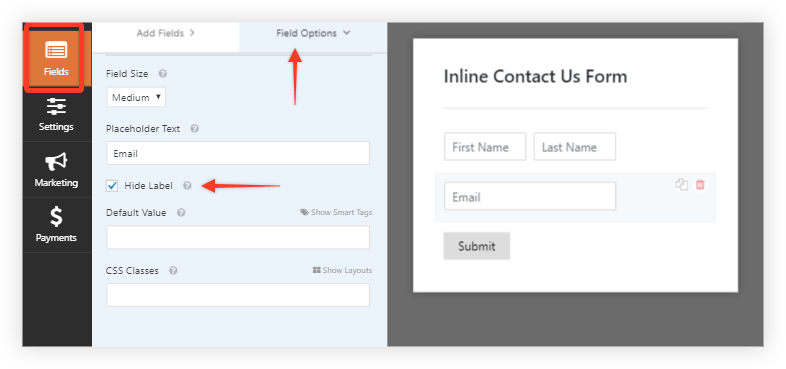Click the Show Layouts link

[342, 271]
